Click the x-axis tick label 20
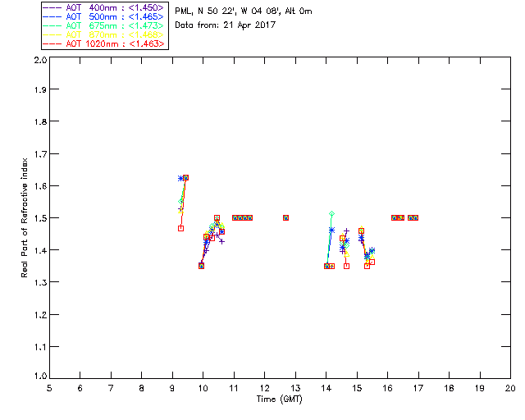Viewport: 525px width, 420px height. (x=510, y=388)
